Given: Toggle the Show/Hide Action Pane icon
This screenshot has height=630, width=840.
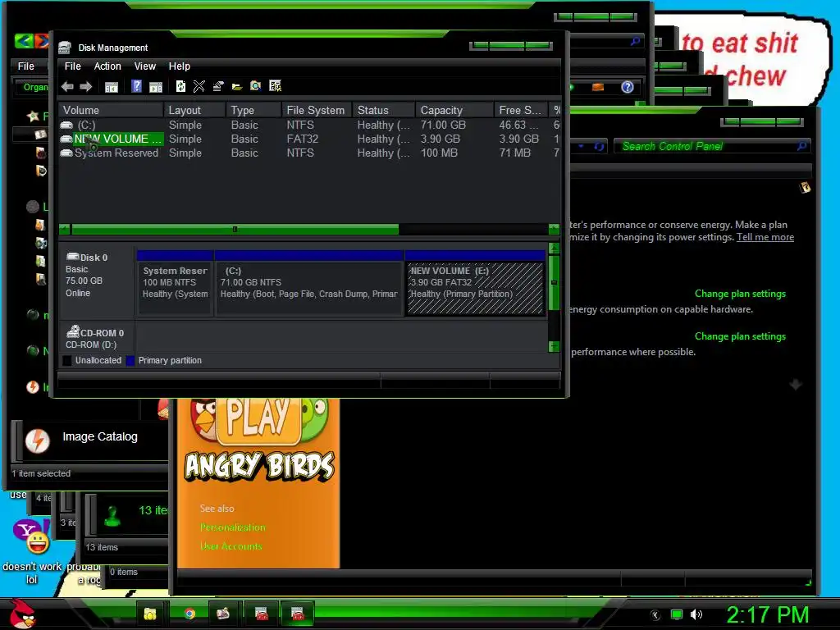Looking at the screenshot, I should click(156, 87).
